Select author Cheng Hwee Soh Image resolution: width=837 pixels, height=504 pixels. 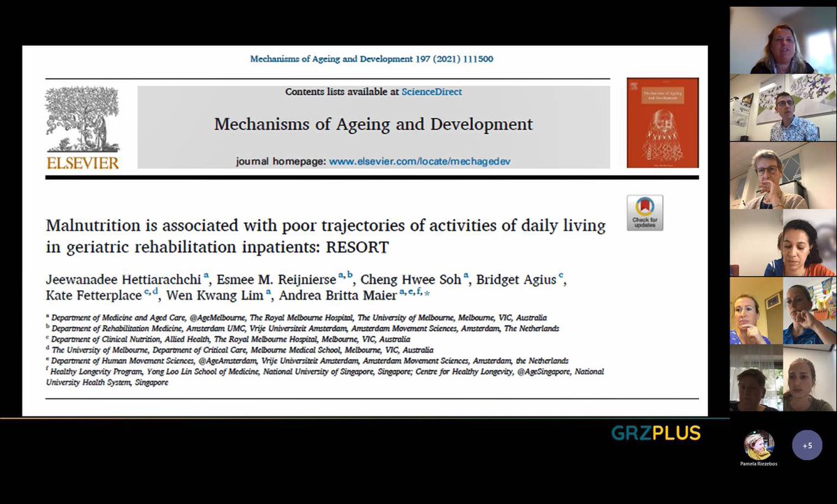pyautogui.click(x=411, y=280)
